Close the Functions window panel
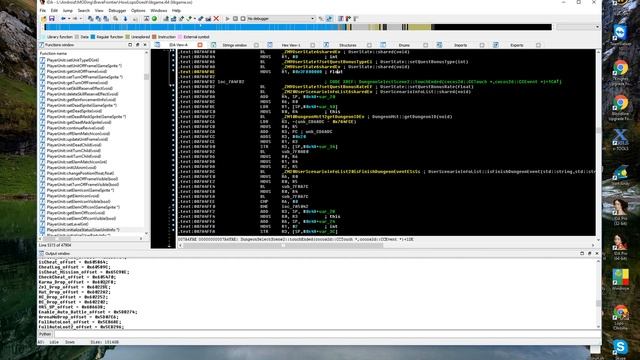640x360 pixels. pos(145,45)
